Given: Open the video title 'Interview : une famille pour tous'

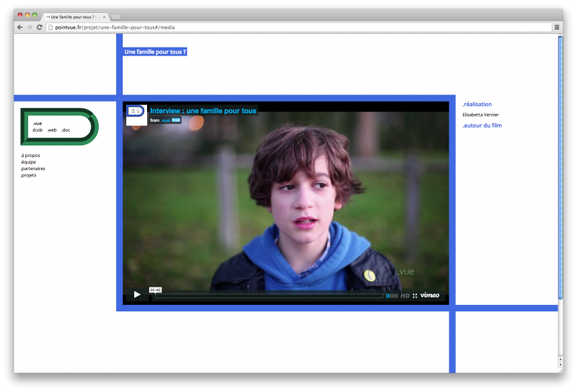Looking at the screenshot, I should 203,111.
